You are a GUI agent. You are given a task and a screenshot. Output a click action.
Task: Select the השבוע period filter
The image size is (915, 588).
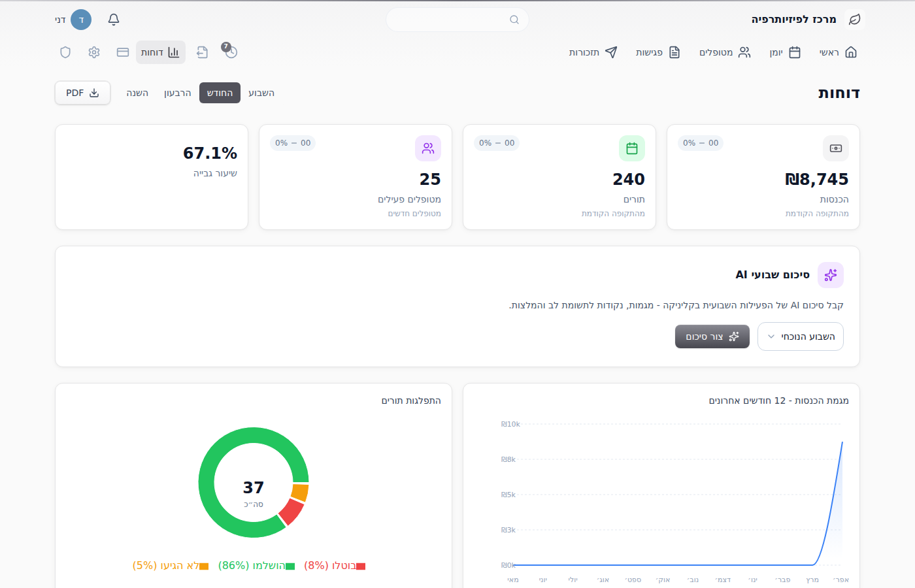click(x=261, y=93)
